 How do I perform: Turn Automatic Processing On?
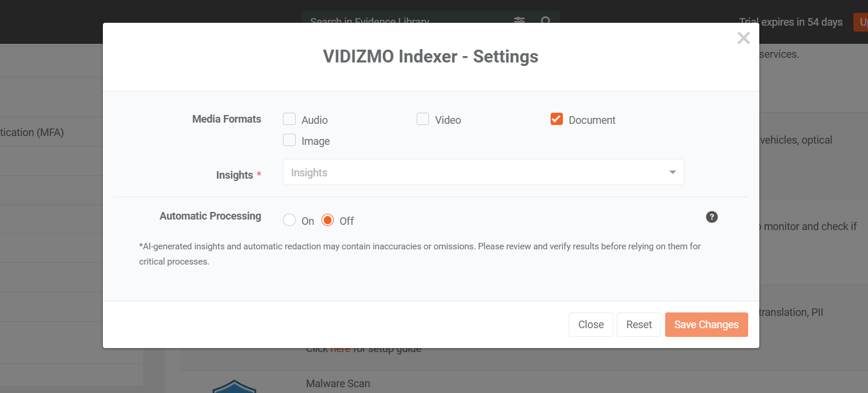[x=289, y=220]
